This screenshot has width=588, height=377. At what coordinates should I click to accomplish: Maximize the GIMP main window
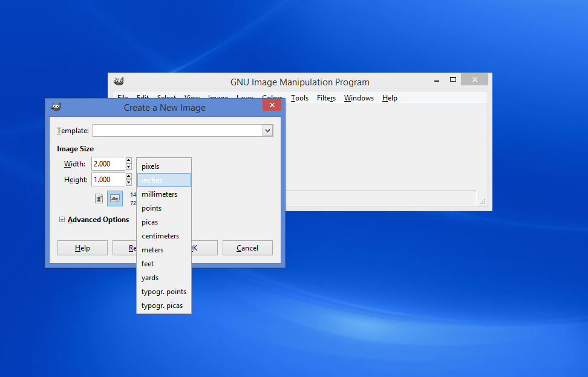pyautogui.click(x=453, y=79)
